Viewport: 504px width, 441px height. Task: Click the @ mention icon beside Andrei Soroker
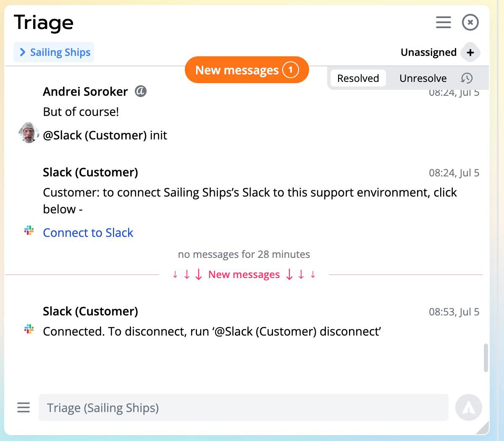(141, 91)
